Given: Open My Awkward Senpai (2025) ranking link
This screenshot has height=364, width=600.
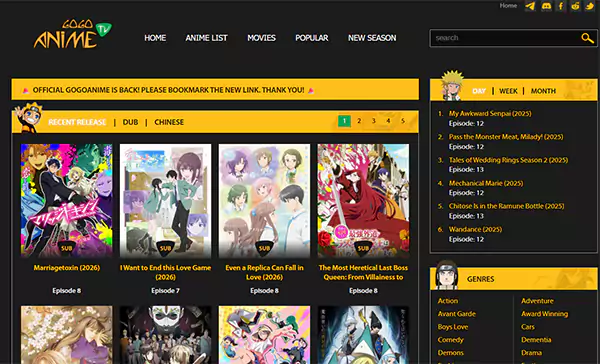Looking at the screenshot, I should point(490,114).
